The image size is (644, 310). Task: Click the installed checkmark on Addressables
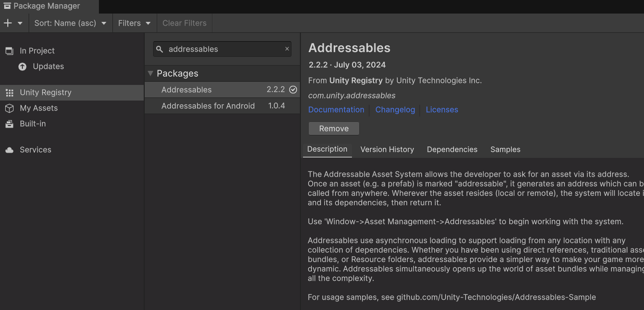[293, 90]
